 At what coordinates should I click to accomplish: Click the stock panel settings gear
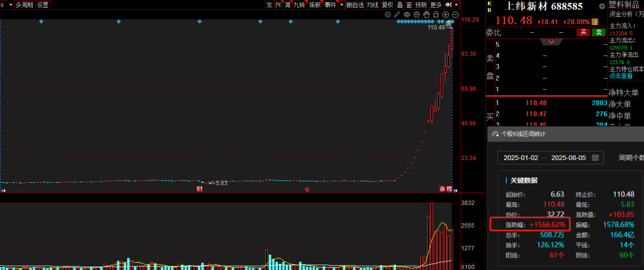[x=602, y=6]
